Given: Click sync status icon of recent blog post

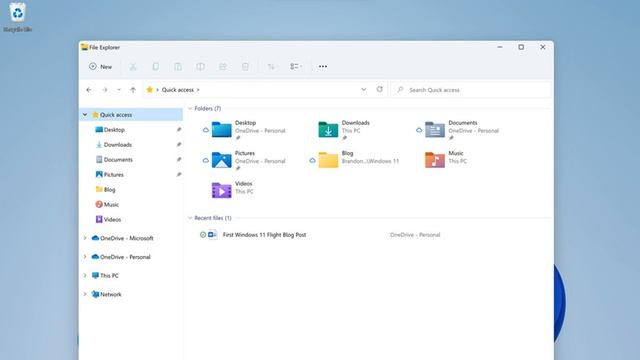Looking at the screenshot, I should tap(203, 235).
